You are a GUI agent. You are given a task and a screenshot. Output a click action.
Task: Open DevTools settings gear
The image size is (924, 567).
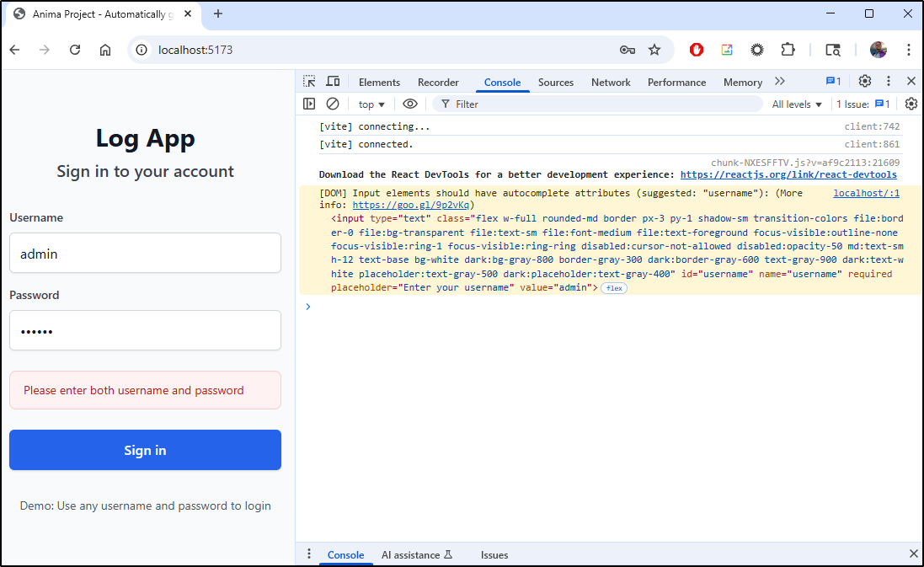click(x=864, y=82)
